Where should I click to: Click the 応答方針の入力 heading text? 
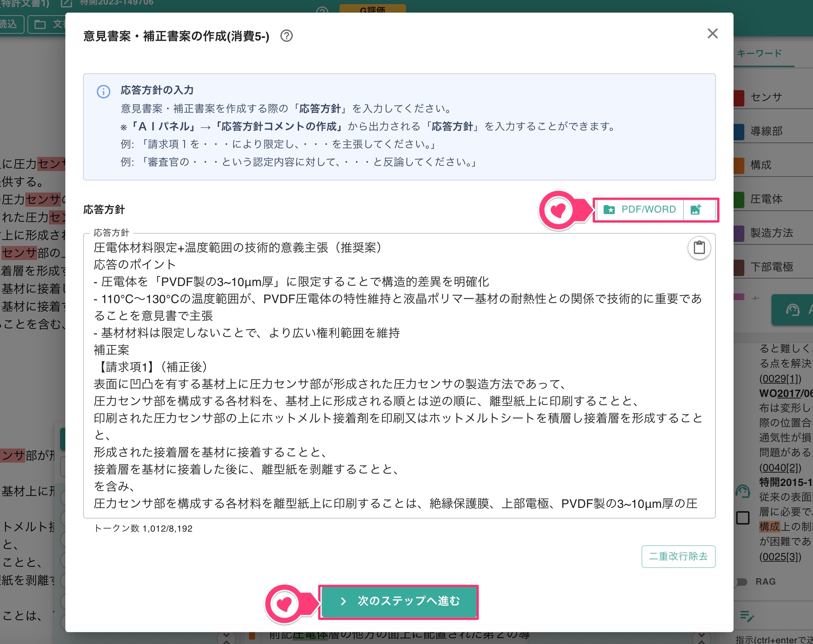tap(157, 90)
